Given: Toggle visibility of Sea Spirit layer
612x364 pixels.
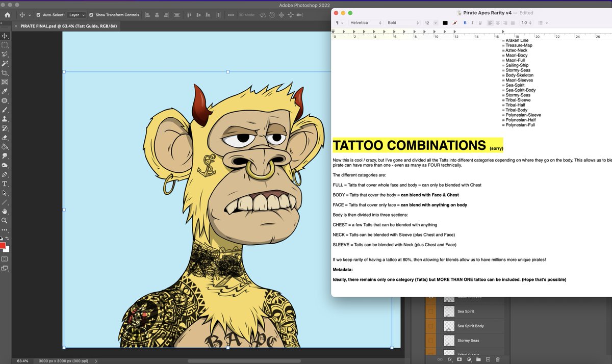Looking at the screenshot, I should [x=431, y=311].
